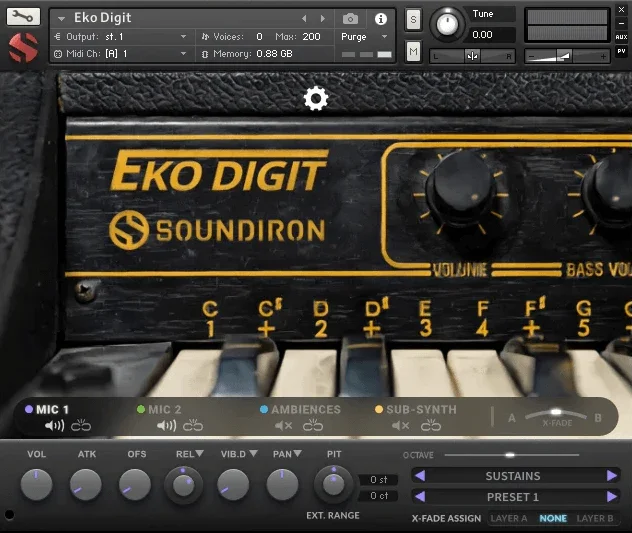
Task: Expand the VIB.D dropdown arrow
Action: point(253,454)
